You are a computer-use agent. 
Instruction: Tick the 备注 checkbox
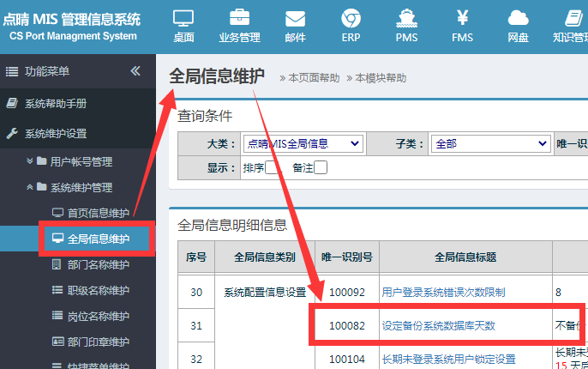(321, 168)
